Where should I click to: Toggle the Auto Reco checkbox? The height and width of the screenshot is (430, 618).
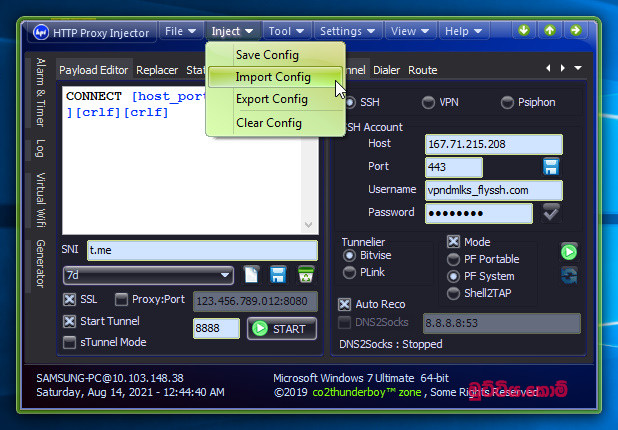coord(344,304)
